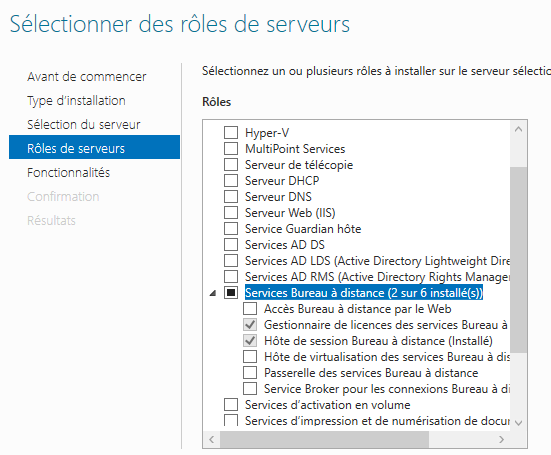This screenshot has width=551, height=455.
Task: Click the vertical scrollbar thumb in roles list
Action: (518, 260)
